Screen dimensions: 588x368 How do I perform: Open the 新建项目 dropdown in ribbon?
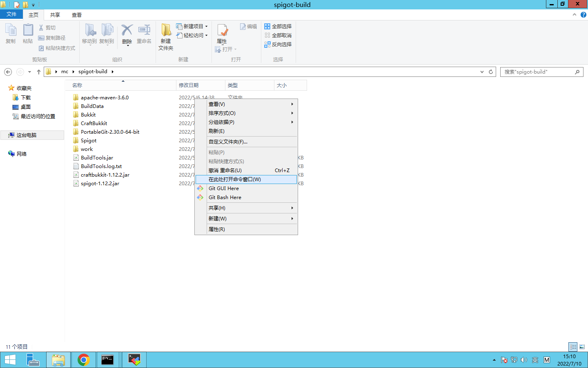point(192,26)
